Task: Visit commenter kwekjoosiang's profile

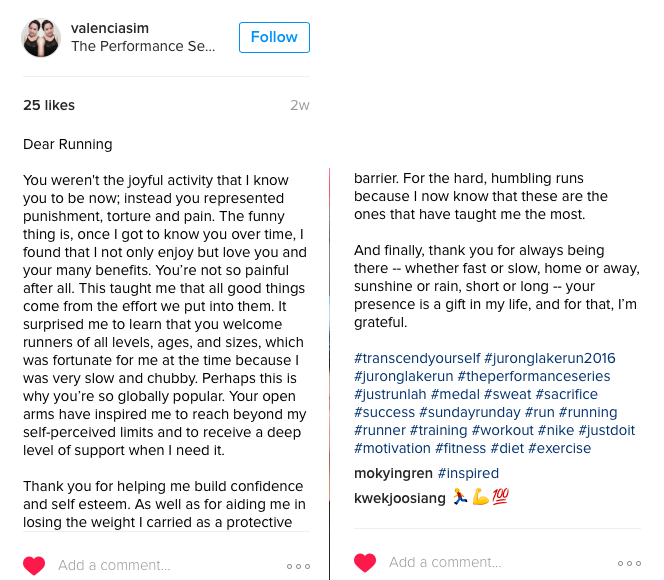Action: [x=400, y=498]
